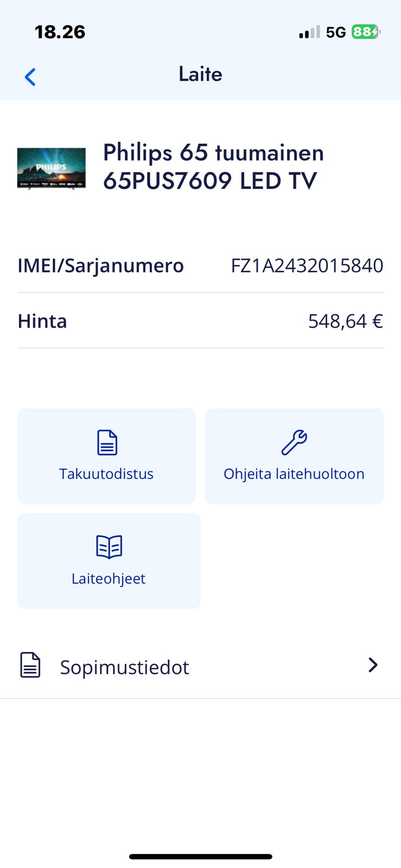Tap the Philips TV product thumbnail
401x868 pixels.
(52, 168)
